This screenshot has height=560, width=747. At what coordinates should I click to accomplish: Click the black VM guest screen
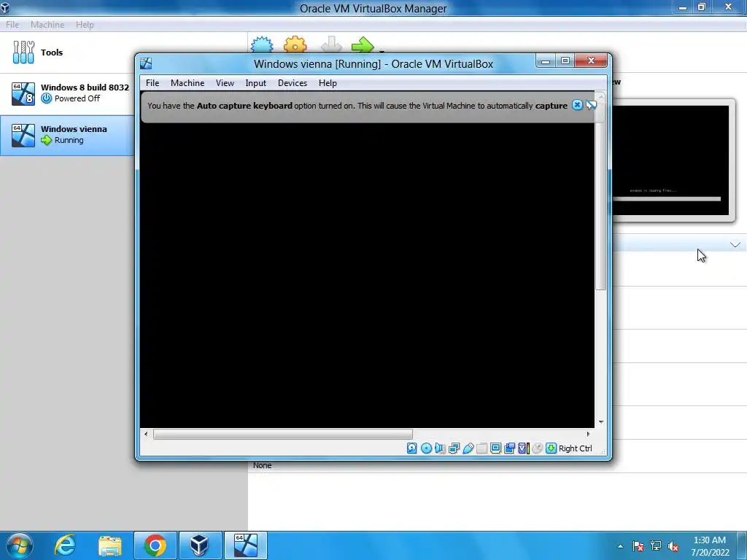(x=368, y=275)
